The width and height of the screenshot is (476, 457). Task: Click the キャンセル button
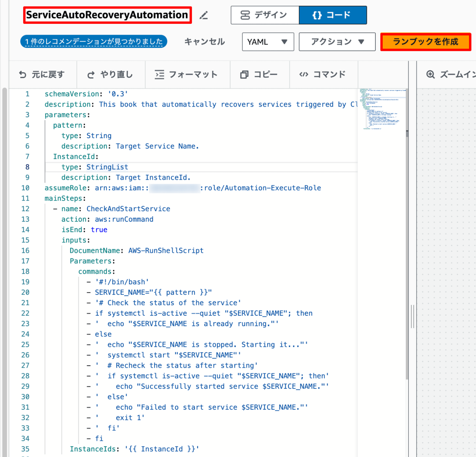tap(204, 41)
